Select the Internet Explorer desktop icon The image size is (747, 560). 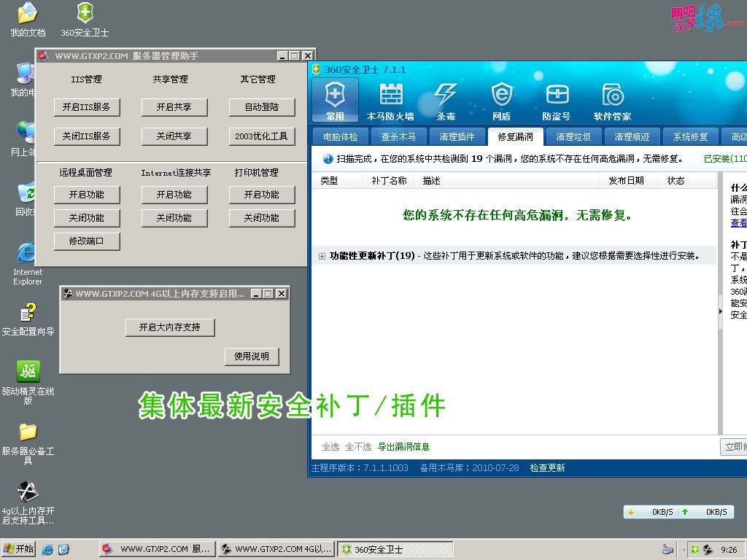tap(28, 264)
